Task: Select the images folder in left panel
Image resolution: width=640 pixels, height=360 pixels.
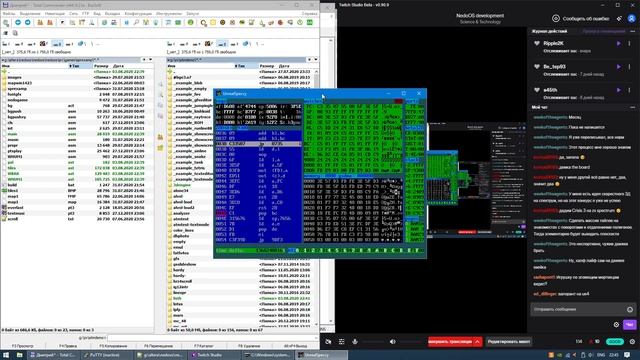Action: (x=14, y=77)
